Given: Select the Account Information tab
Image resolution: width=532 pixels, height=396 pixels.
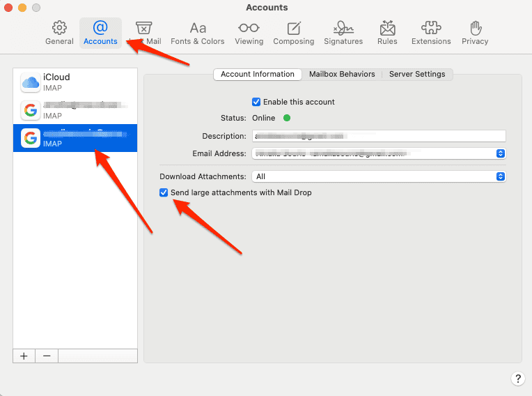Looking at the screenshot, I should pos(257,74).
